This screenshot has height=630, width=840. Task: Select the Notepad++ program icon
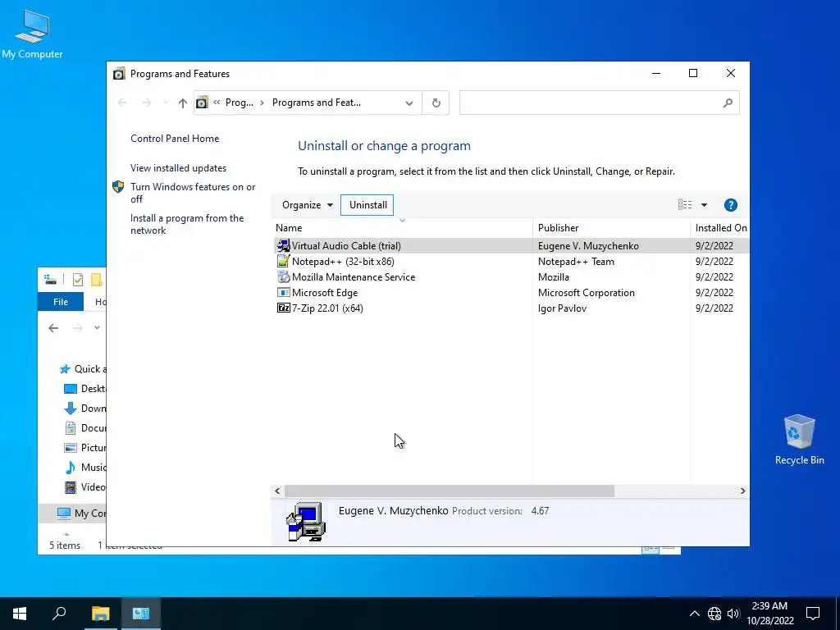tap(283, 262)
